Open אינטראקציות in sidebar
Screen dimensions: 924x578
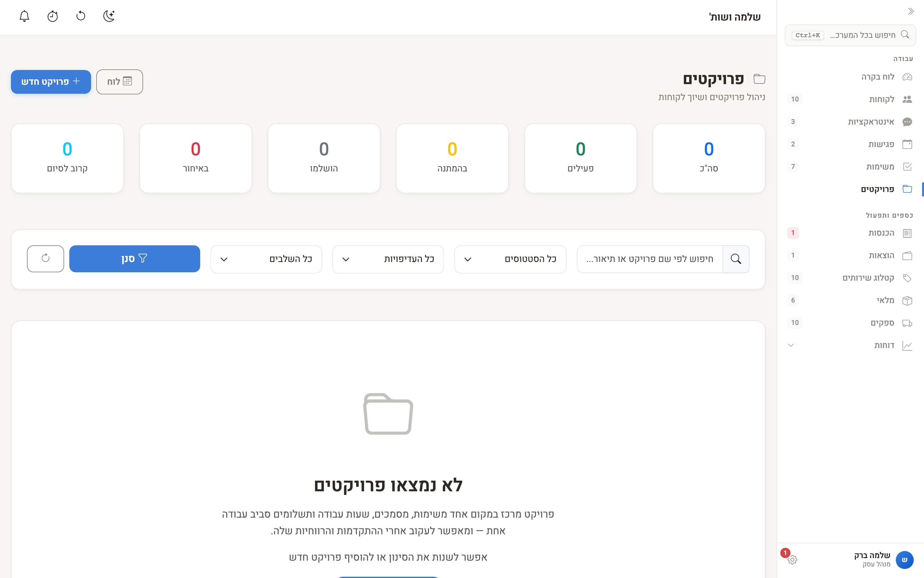click(x=850, y=122)
